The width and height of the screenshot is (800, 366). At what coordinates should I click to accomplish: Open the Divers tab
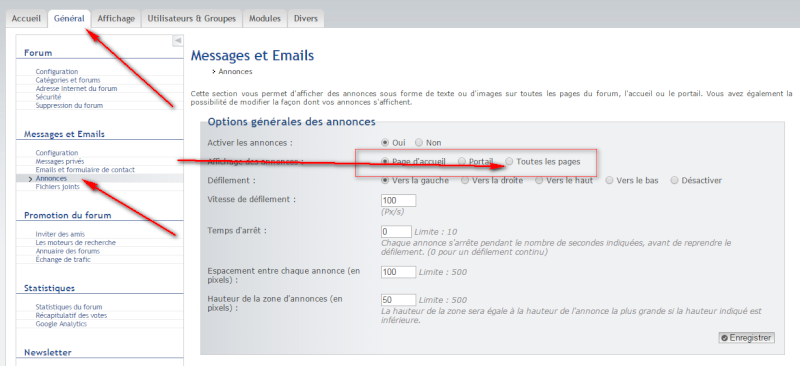306,18
